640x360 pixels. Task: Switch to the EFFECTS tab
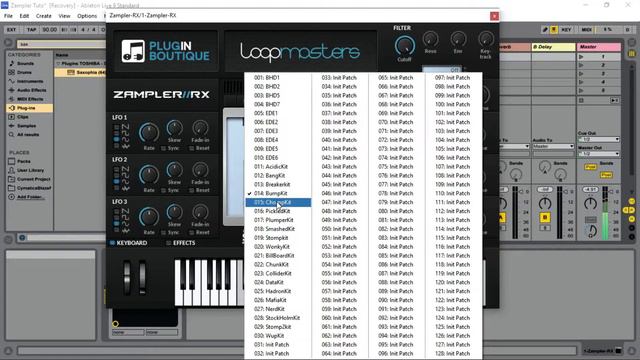coord(180,243)
